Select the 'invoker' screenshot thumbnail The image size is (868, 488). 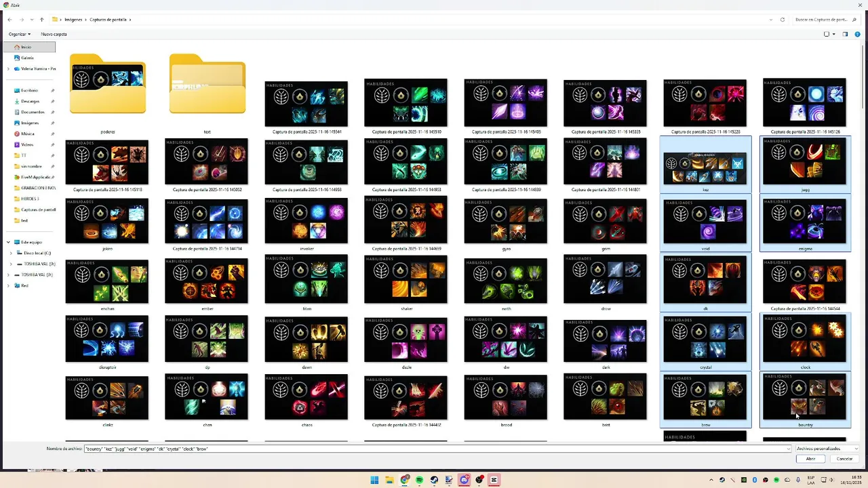(307, 222)
